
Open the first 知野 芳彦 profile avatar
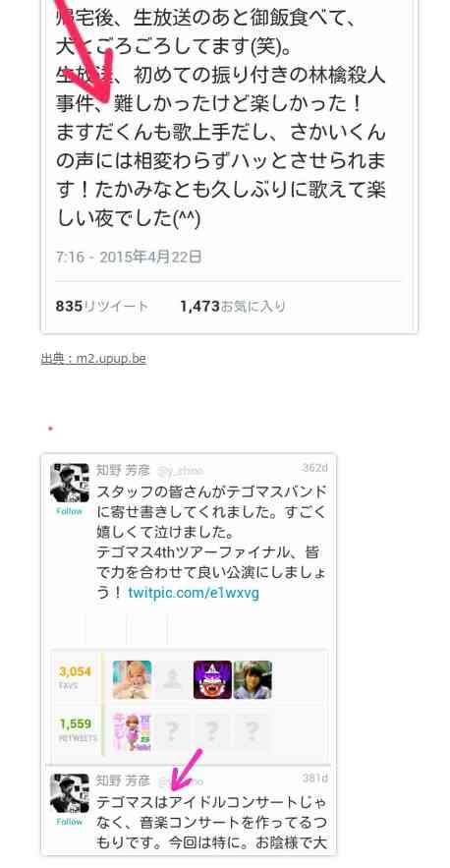pos(69,484)
